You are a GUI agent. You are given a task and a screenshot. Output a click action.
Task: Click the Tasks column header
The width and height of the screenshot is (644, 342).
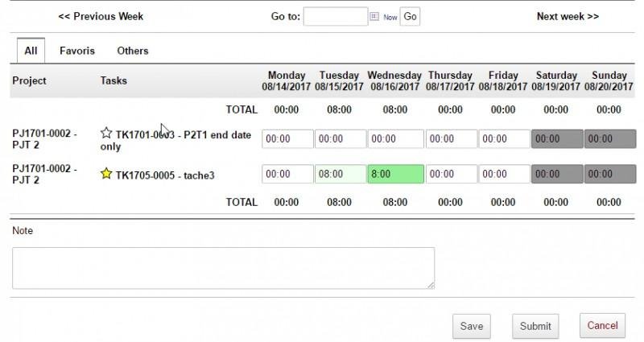click(114, 80)
